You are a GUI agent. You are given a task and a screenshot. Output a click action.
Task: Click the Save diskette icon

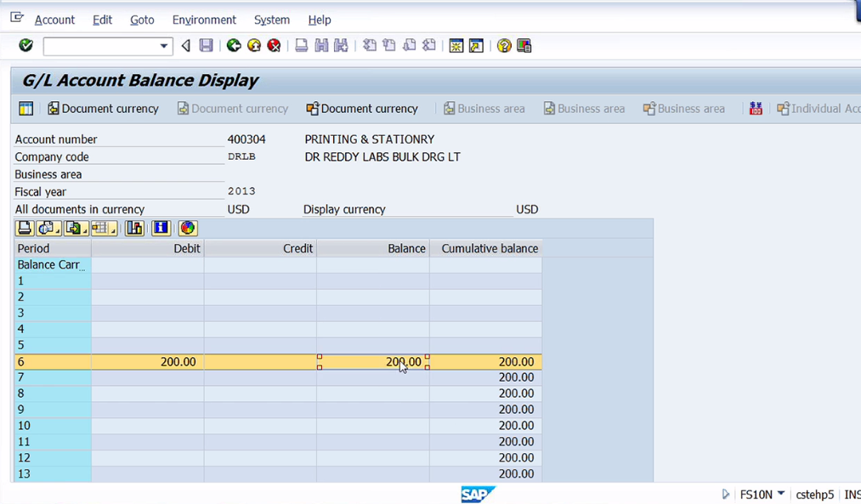(x=206, y=46)
